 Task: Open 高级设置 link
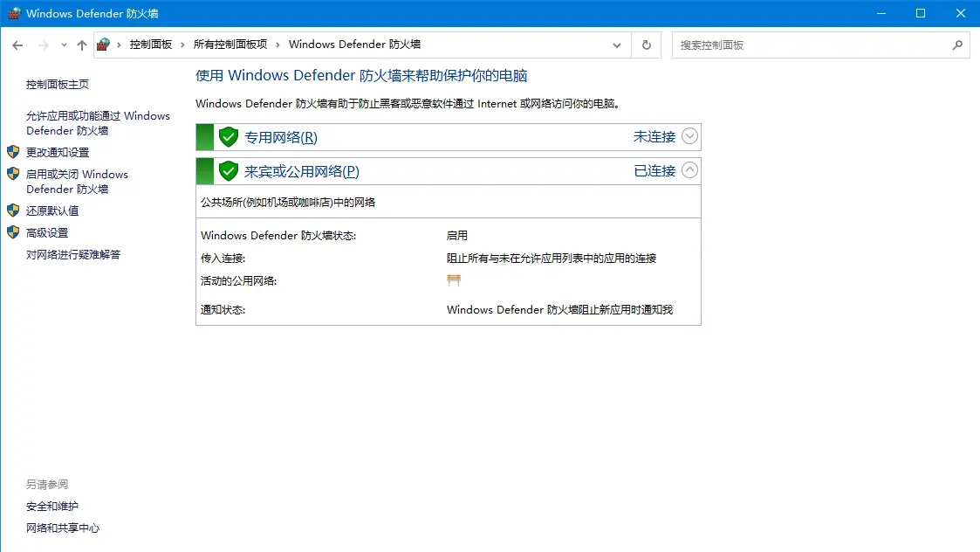(47, 233)
